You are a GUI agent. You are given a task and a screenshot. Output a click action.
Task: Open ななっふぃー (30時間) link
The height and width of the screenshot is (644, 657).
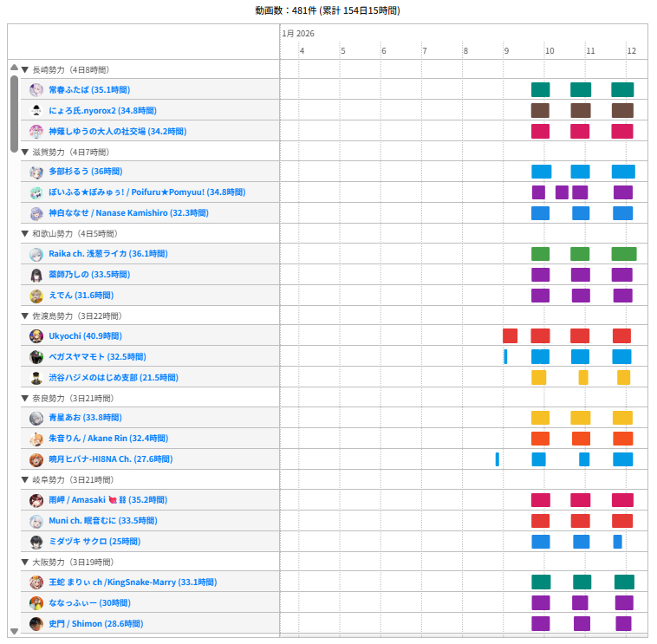click(x=89, y=602)
